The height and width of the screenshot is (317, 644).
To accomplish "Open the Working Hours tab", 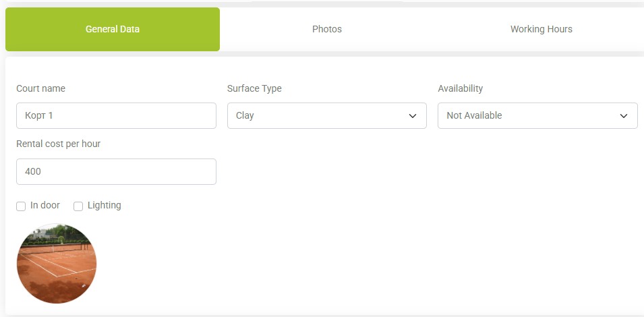I will 541,29.
